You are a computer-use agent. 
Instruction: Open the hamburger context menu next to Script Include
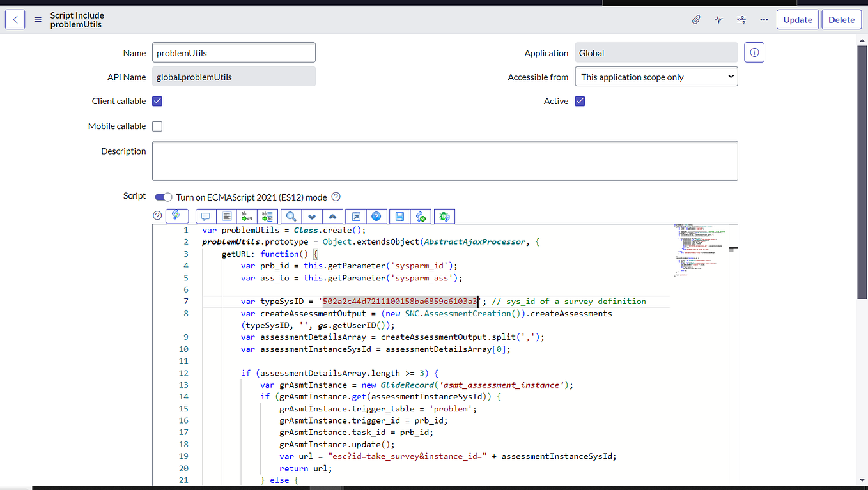tap(38, 19)
